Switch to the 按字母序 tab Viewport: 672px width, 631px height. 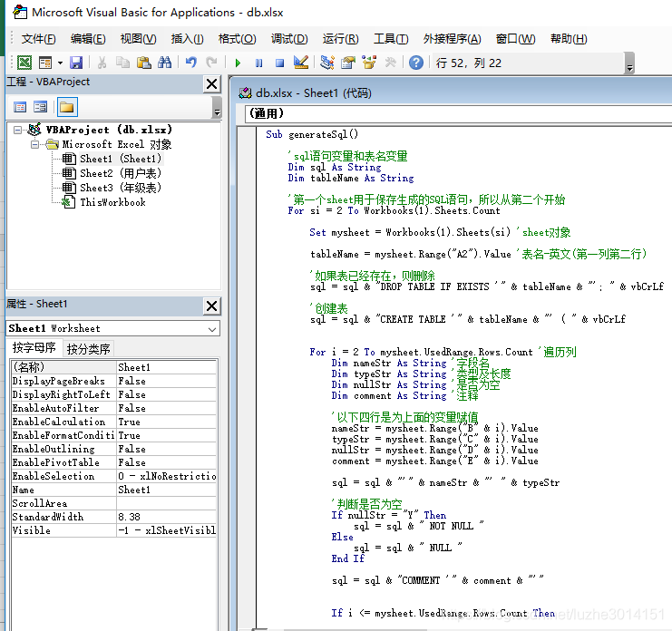click(34, 347)
